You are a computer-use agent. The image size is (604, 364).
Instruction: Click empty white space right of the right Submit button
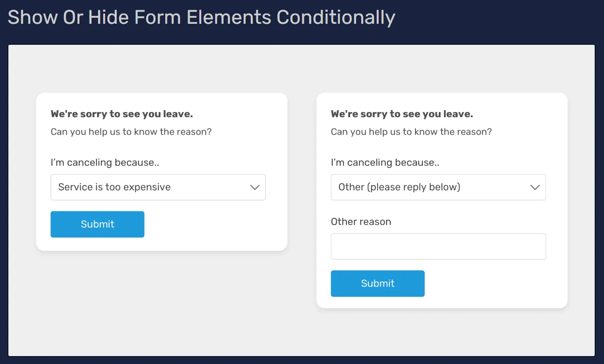pos(490,284)
